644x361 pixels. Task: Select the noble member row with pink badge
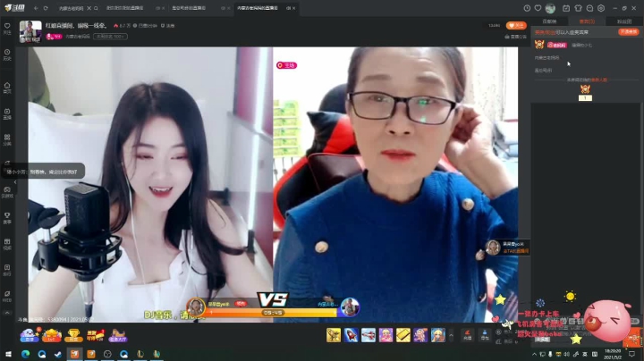587,45
